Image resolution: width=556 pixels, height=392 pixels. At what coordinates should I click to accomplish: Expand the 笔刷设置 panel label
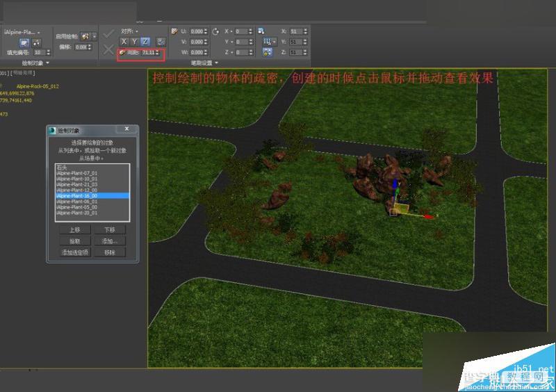pyautogui.click(x=204, y=63)
